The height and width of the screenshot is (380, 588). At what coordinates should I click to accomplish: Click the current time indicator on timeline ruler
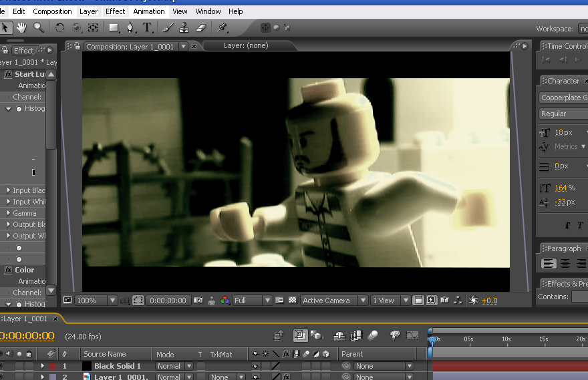click(x=432, y=339)
